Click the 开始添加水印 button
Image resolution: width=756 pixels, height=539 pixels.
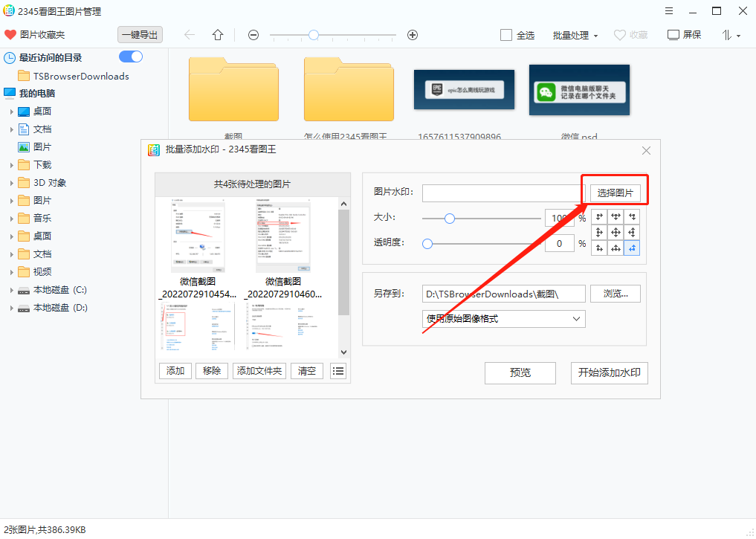click(x=609, y=372)
